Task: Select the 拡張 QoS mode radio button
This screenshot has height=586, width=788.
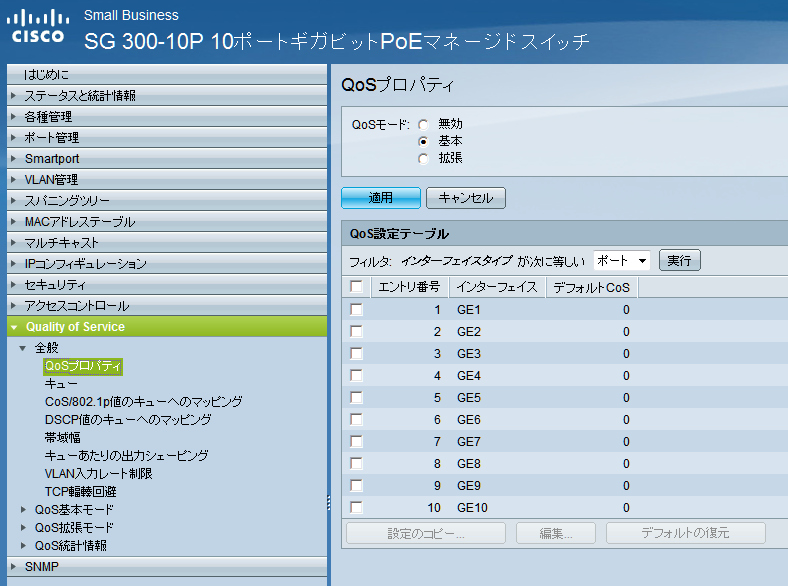Action: pos(423,159)
